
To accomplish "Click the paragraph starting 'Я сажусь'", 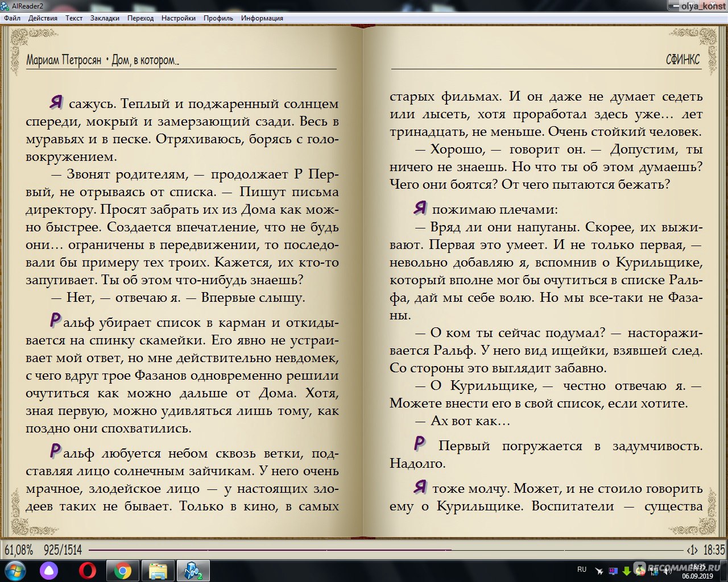I will tap(182, 130).
